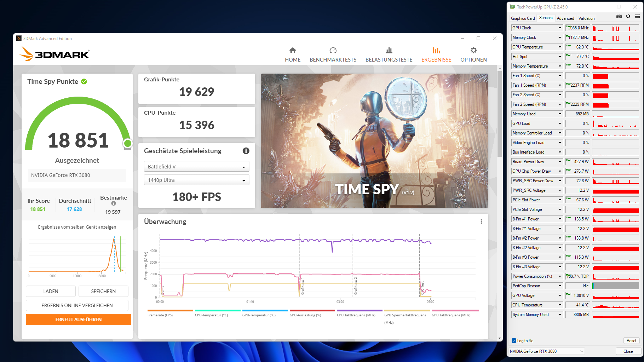Click the Ergebnisse results chart icon
Viewport: 644px width, 362px height.
pos(436,50)
